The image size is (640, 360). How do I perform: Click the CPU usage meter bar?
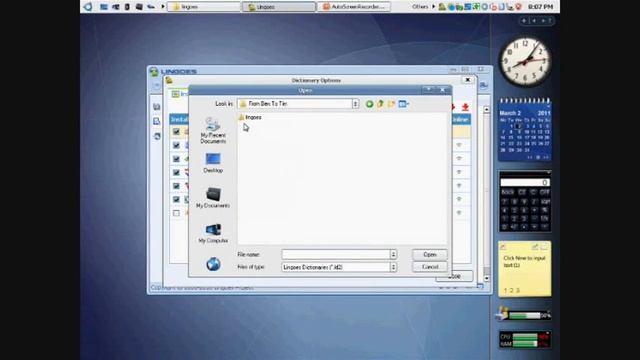pyautogui.click(x=525, y=337)
